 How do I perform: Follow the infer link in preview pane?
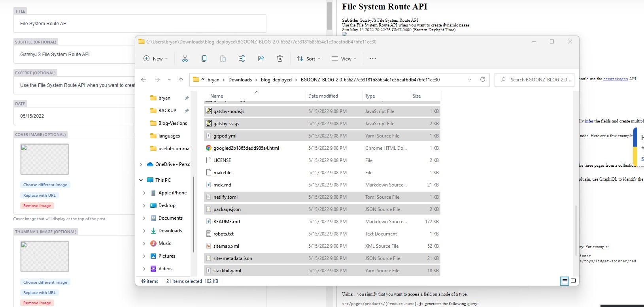[589, 121]
